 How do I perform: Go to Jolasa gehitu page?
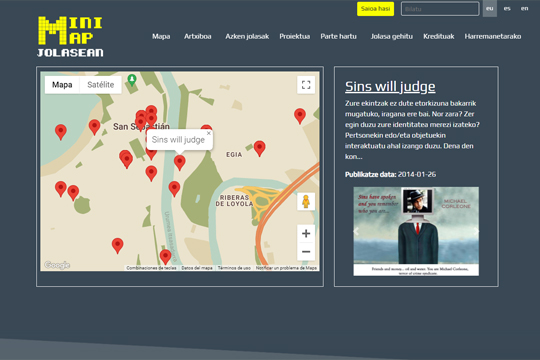coord(392,36)
